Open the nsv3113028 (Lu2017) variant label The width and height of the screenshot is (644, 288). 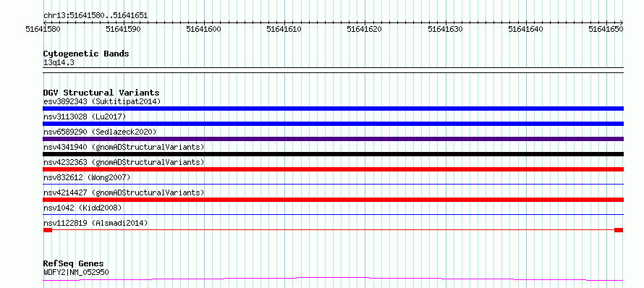[85, 117]
